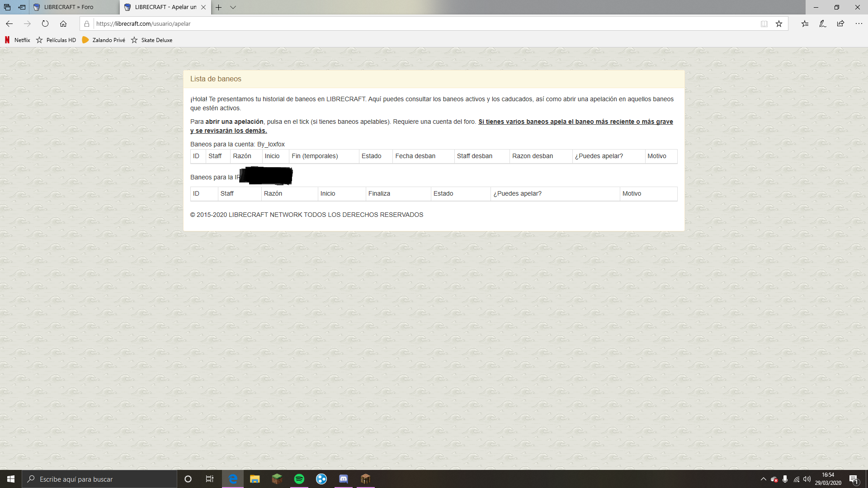Open the favorites hub list
Screen dimensions: 868x488
pyautogui.click(x=805, y=23)
